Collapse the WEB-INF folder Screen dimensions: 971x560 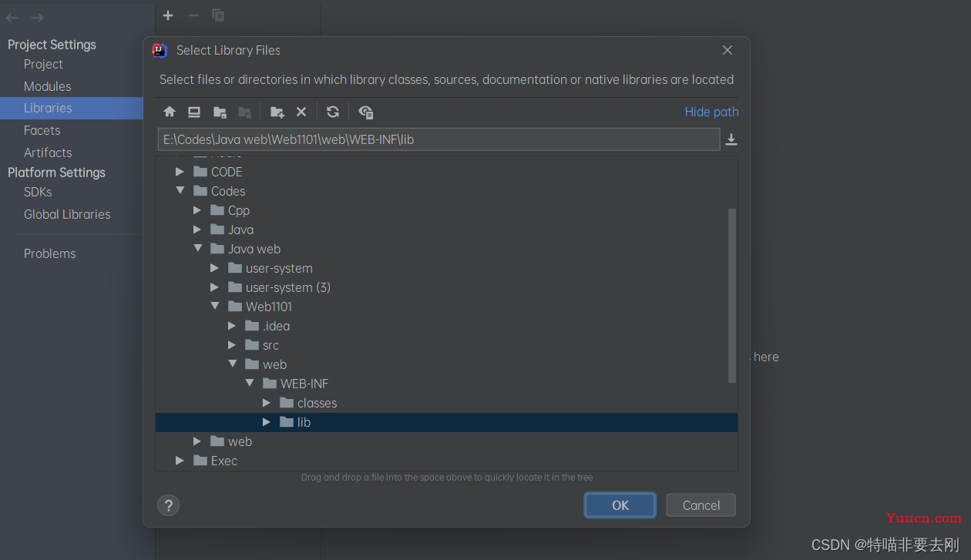tap(250, 384)
